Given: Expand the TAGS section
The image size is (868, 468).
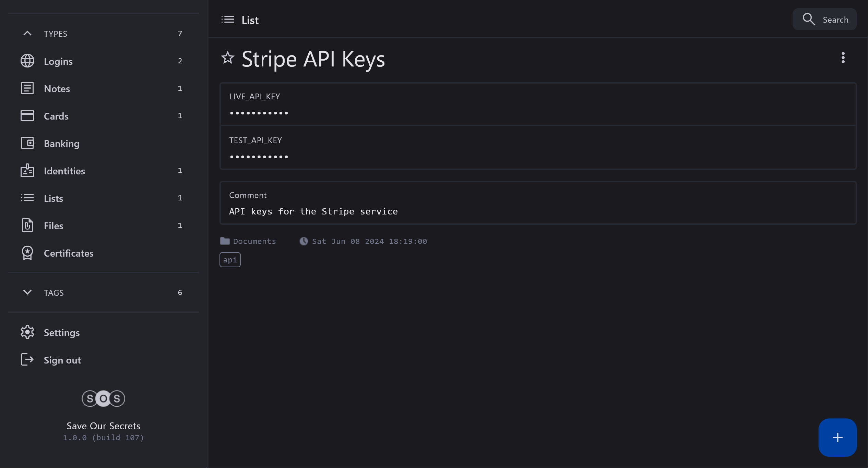Looking at the screenshot, I should [27, 292].
